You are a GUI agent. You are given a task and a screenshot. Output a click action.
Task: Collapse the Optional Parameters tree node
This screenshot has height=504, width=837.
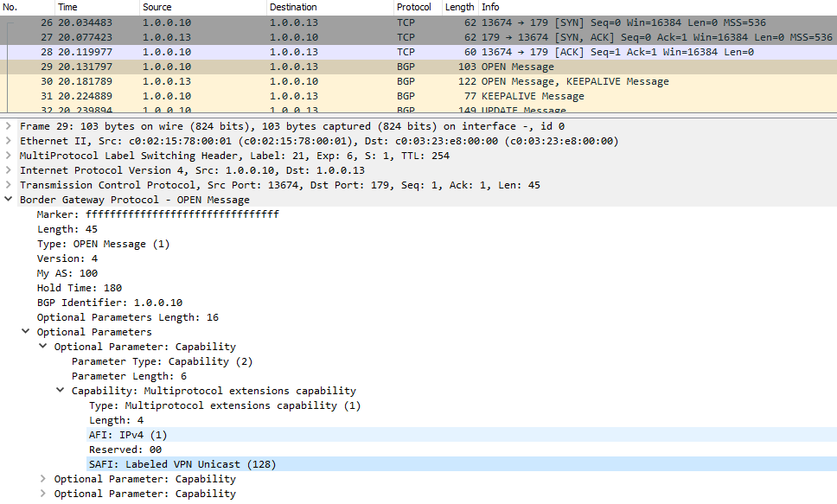[26, 332]
